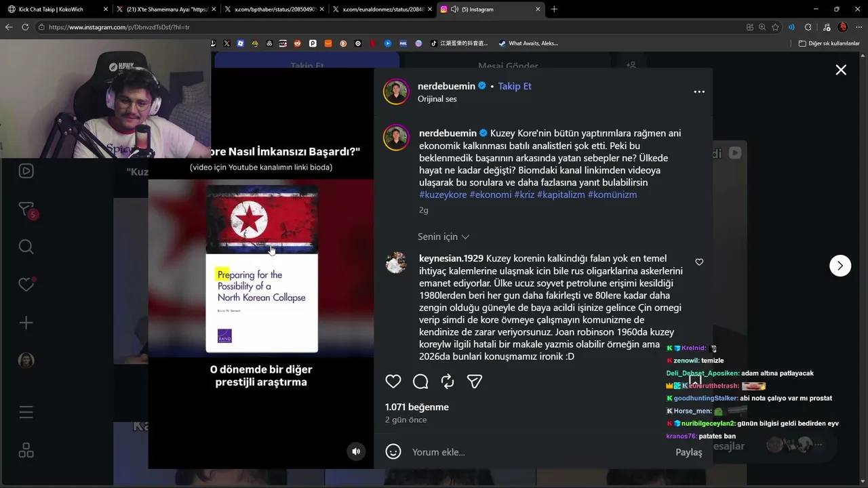868x488 pixels.
Task: Open Instagram Search in left sidebar
Action: tap(26, 247)
